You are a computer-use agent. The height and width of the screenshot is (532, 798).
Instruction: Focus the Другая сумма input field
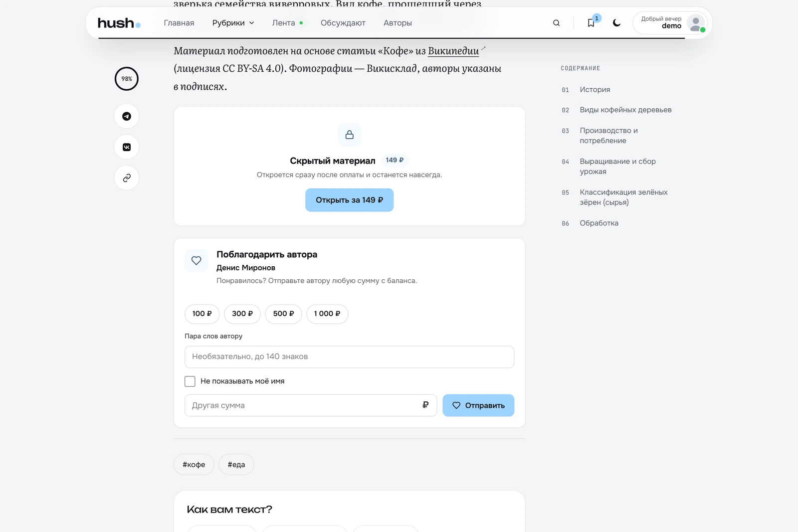click(x=311, y=405)
